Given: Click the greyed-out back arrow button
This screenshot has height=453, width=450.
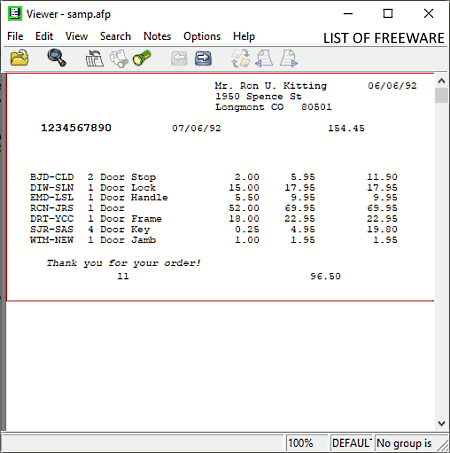Looking at the screenshot, I should point(179,59).
